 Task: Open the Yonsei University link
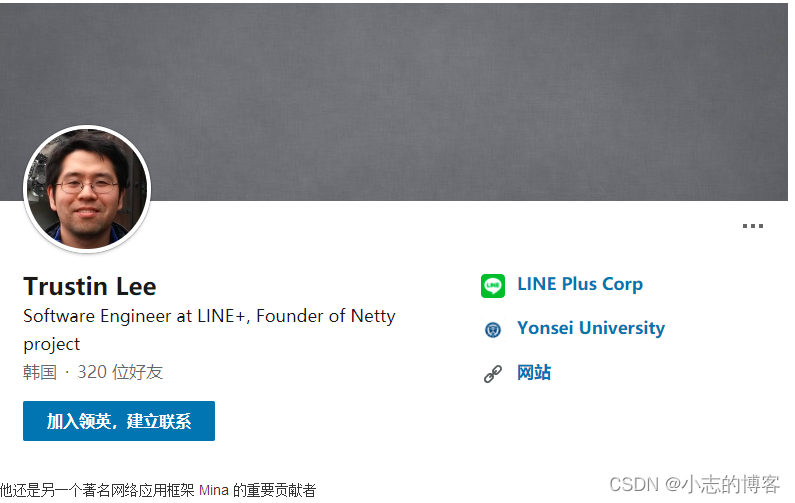pyautogui.click(x=591, y=329)
